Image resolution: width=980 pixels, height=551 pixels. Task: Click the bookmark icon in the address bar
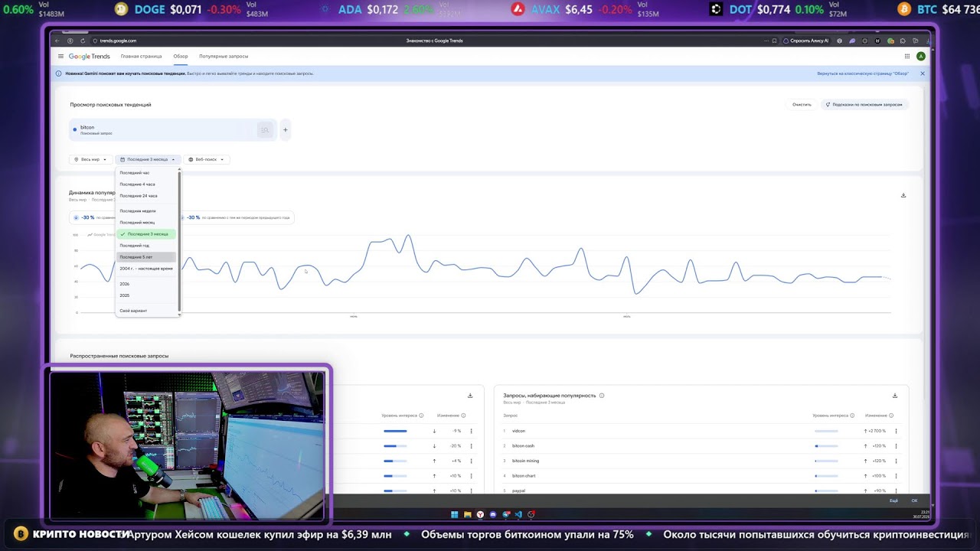[x=775, y=41]
